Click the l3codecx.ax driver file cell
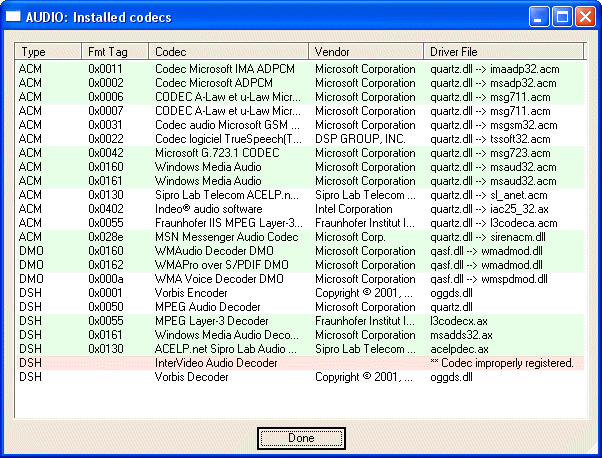602x458 pixels. [459, 321]
